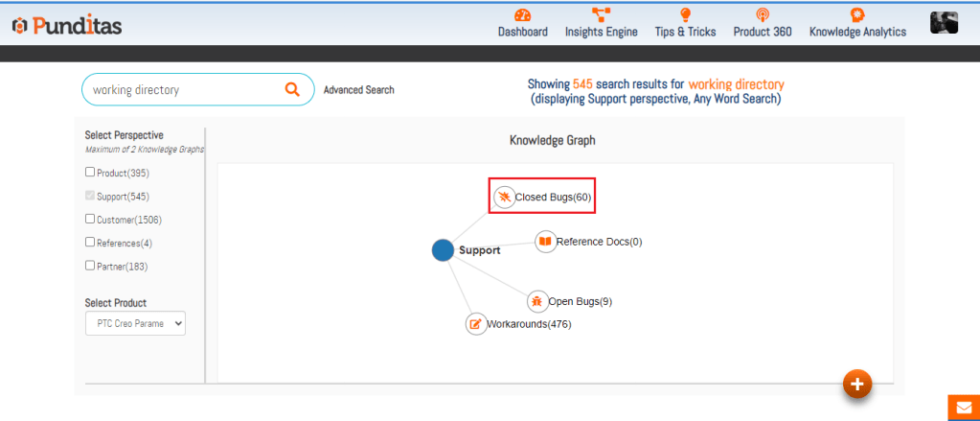Screen dimensions: 980x421
Task: Enable the Product(395) perspective checkbox
Action: pos(90,173)
